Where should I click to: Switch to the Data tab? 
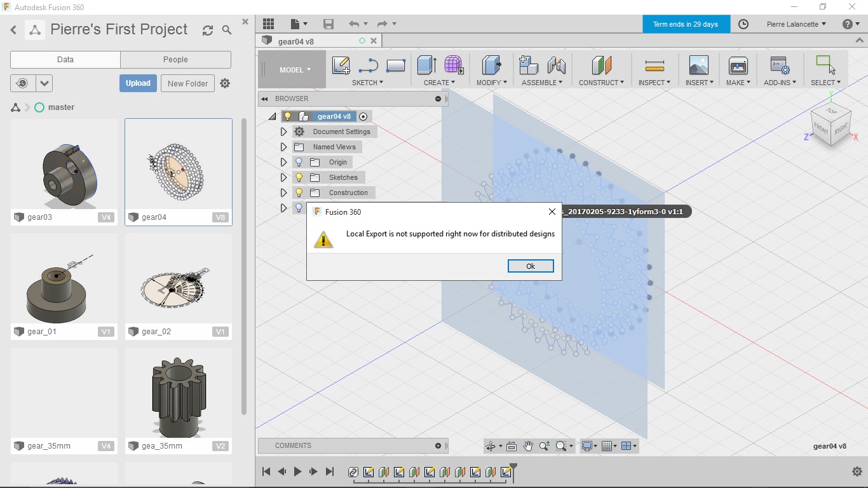pyautogui.click(x=65, y=60)
